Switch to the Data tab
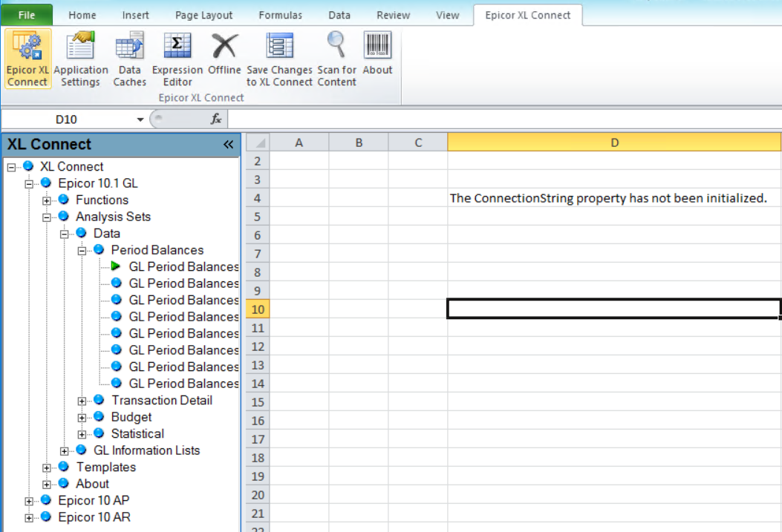 [x=339, y=15]
